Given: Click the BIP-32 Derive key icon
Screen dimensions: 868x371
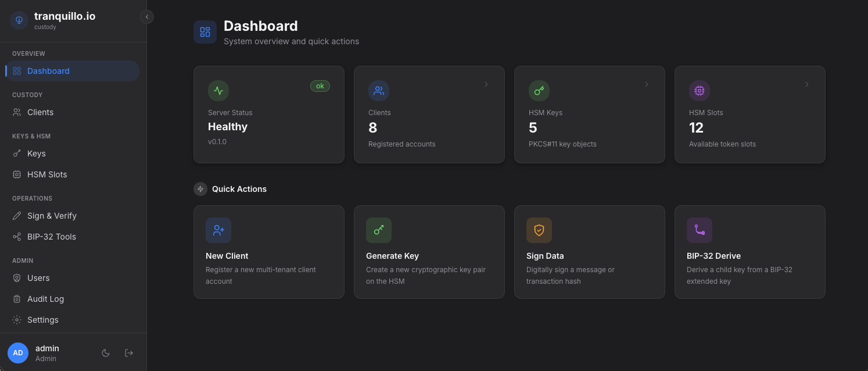Looking at the screenshot, I should 699,230.
